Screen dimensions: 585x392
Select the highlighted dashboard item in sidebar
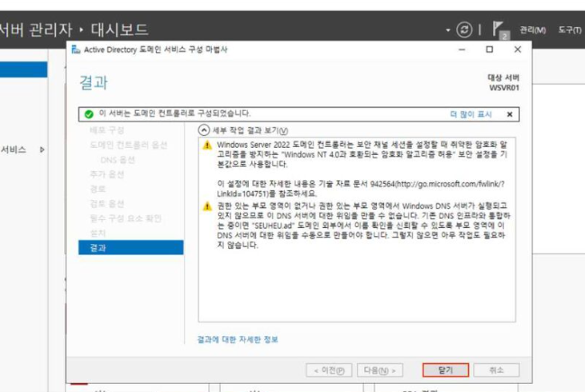click(23, 69)
